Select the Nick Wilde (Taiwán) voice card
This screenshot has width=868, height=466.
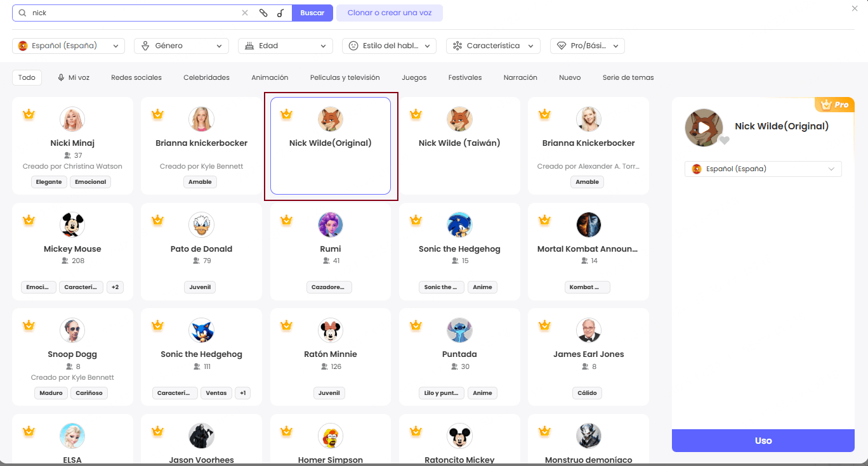coord(459,146)
